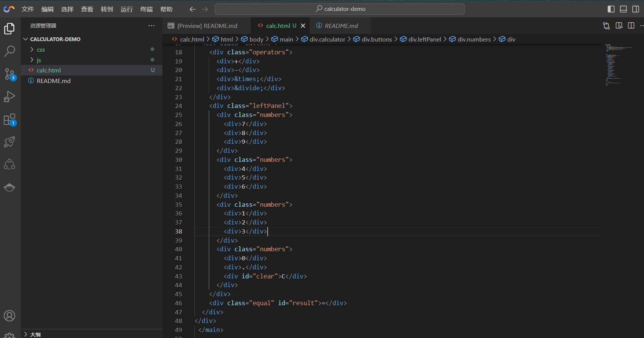Toggle the primary sidebar visibility

point(611,9)
